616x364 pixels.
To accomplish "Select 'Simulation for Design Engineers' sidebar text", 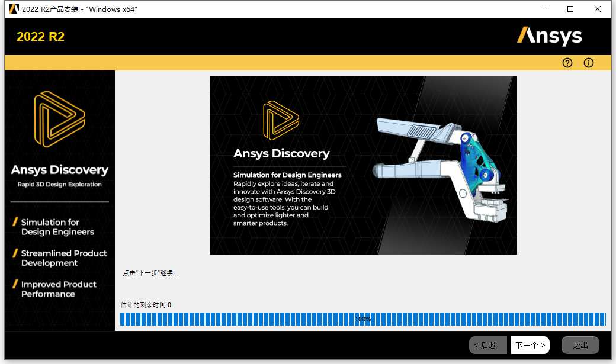I will [x=57, y=227].
